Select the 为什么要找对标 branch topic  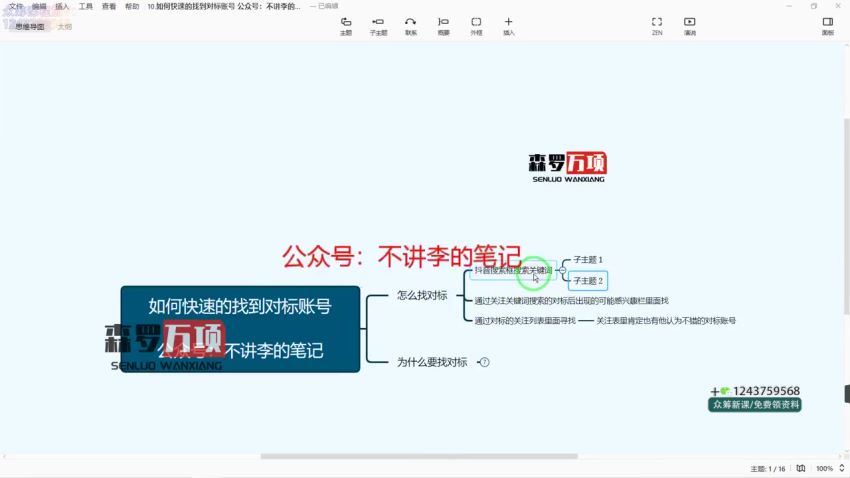[432, 362]
